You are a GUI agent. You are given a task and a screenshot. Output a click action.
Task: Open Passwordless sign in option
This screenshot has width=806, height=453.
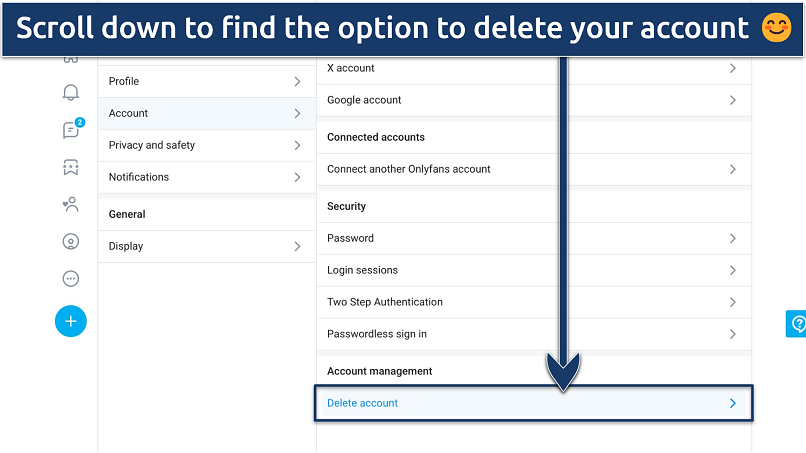(x=377, y=334)
